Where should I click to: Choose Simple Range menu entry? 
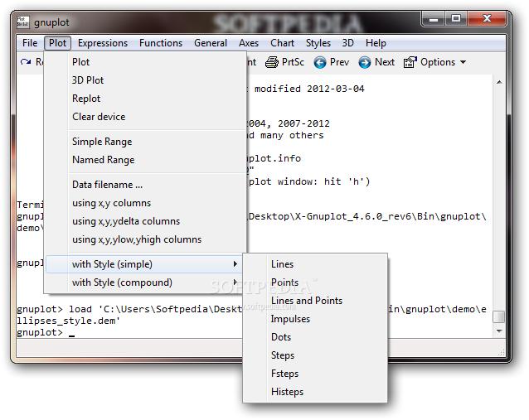(145, 142)
